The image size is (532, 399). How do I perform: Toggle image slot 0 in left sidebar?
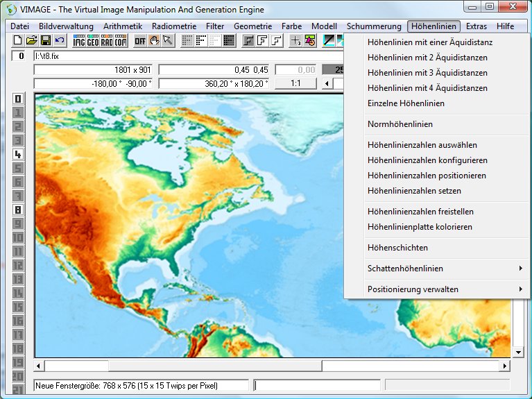[18, 99]
